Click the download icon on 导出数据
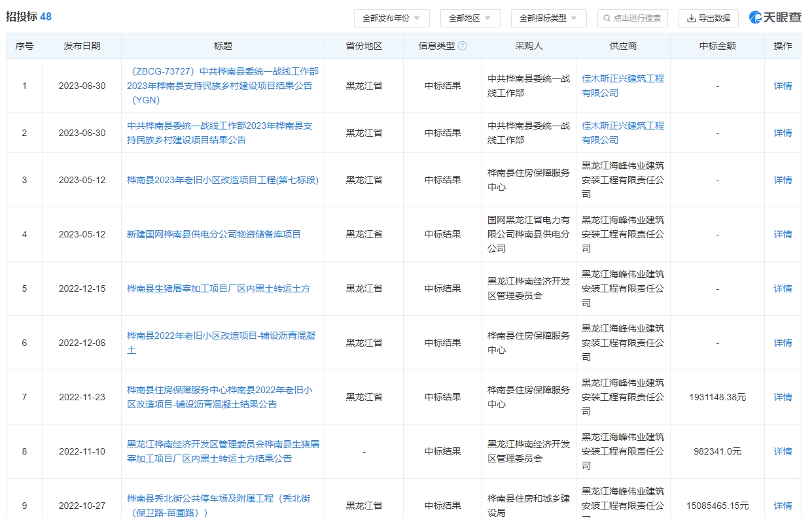The width and height of the screenshot is (812, 518). [x=691, y=18]
